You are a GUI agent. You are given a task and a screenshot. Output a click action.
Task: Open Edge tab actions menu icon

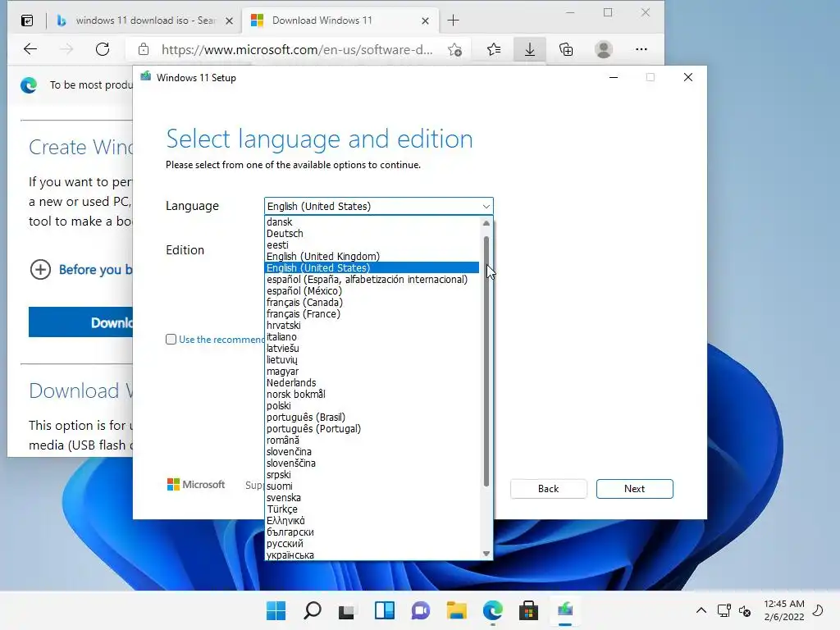(x=27, y=21)
